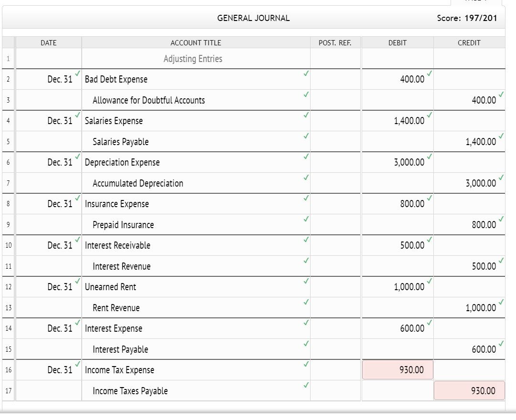Viewport: 516px width, 420px height.
Task: Click the green checkmark beside Bad Debt Expense
Action: [x=306, y=73]
